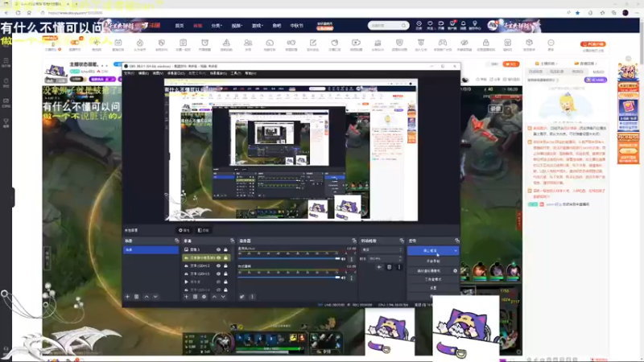The width and height of the screenshot is (644, 362).
Task: Expand the arrow beside the 停止推流 button
Action: click(x=456, y=250)
